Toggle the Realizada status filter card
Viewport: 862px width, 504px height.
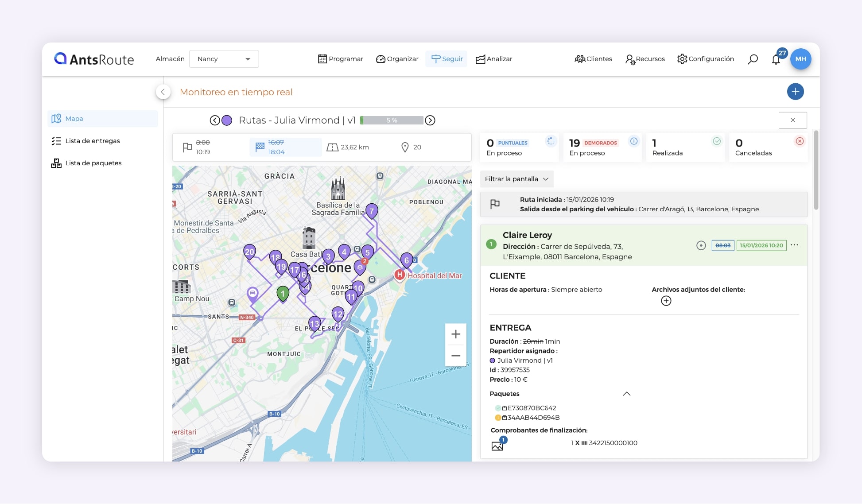(684, 147)
